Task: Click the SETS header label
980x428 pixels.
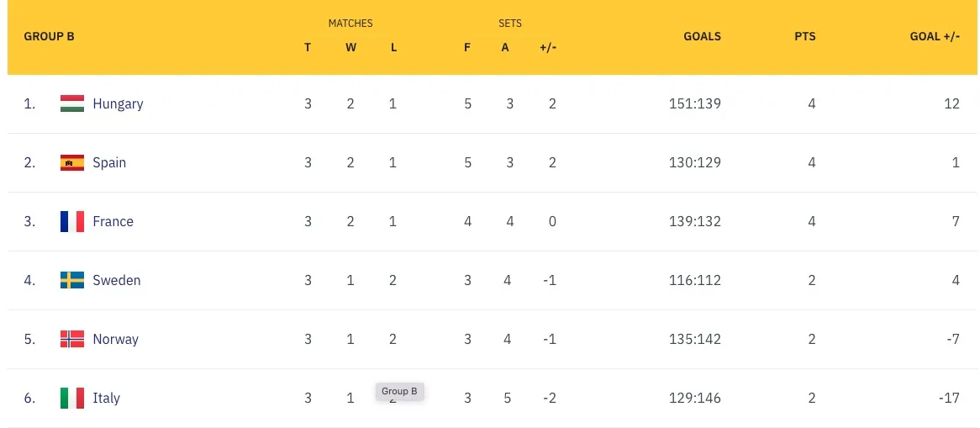Action: tap(509, 24)
